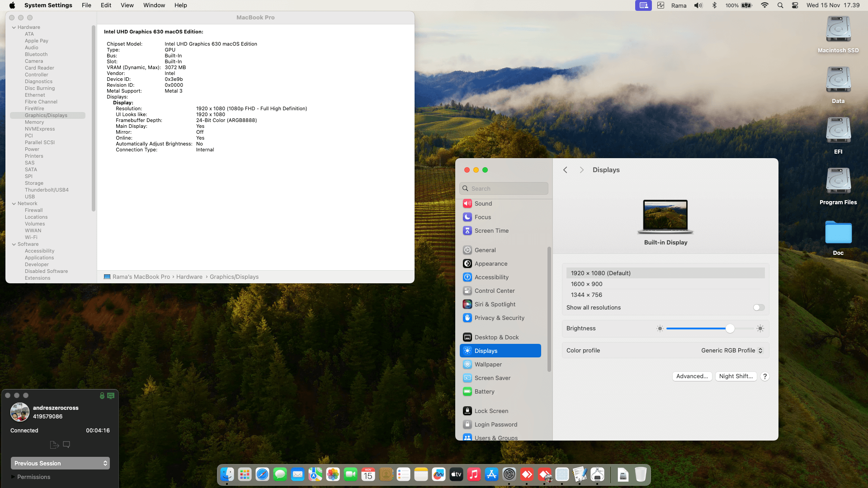Click the Screen Saver icon in sidebar
This screenshot has width=868, height=488.
tap(467, 378)
